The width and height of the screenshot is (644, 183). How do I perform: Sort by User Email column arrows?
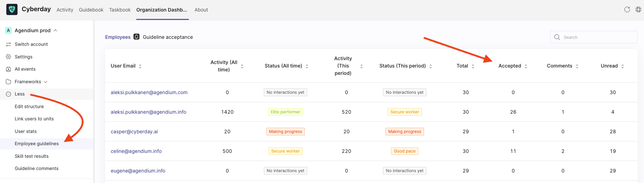coord(140,66)
